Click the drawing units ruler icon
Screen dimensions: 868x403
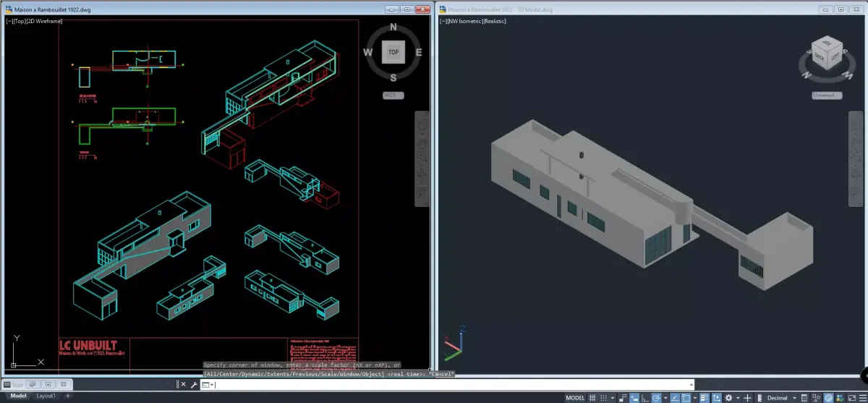point(759,397)
